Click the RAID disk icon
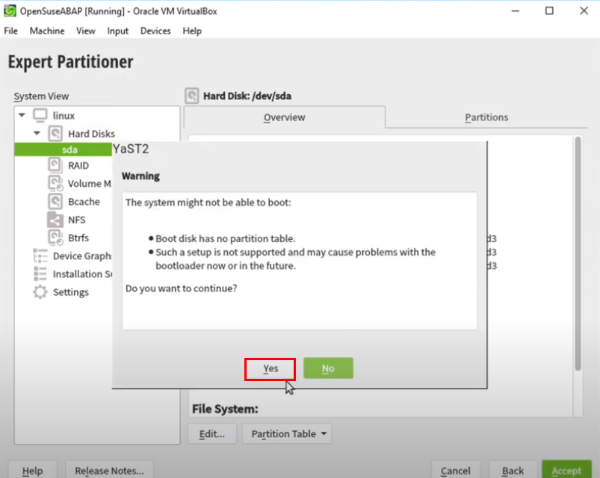This screenshot has height=478, width=600. (x=55, y=165)
